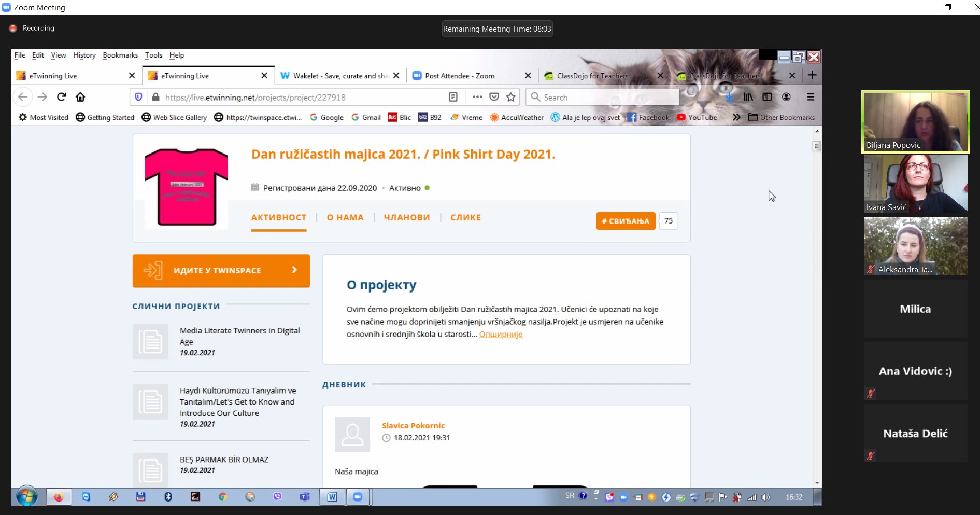Screen dimensions: 980x515
Task: Open the Bookmarks menu
Action: 120,55
